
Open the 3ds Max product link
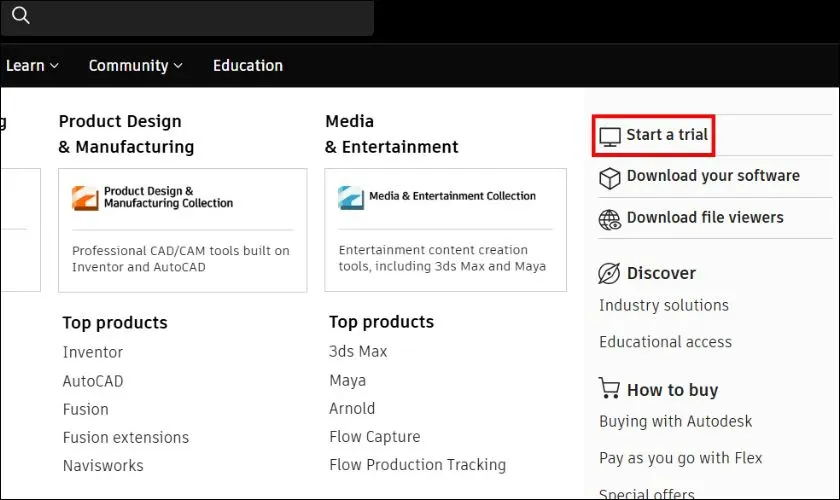[x=358, y=351]
